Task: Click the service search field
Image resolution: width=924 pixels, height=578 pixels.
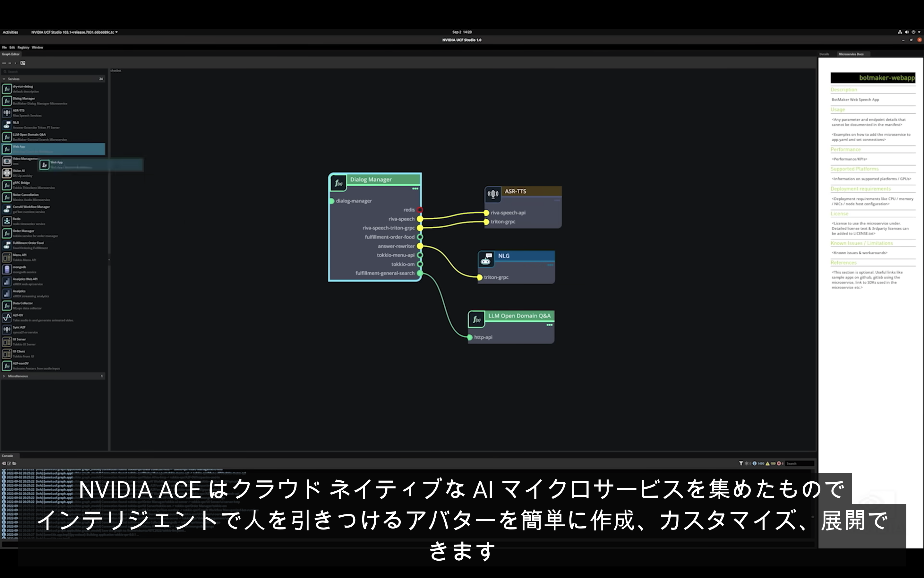Action: click(x=54, y=72)
